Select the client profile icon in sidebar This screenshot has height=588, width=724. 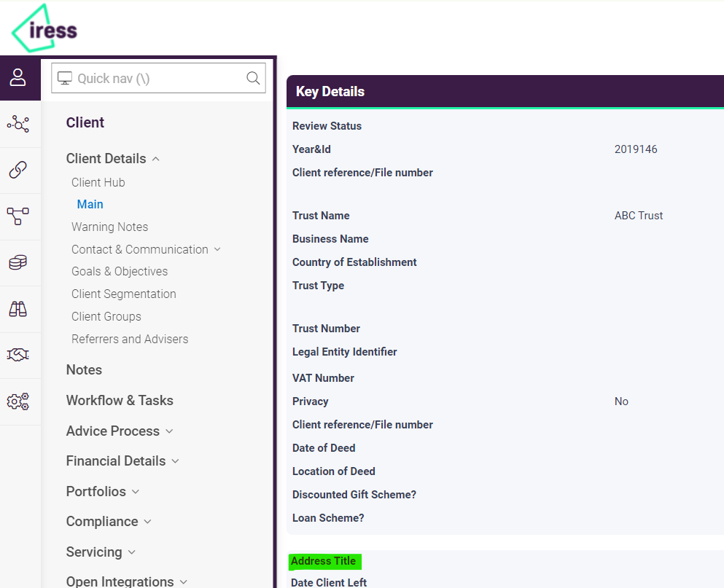point(20,77)
